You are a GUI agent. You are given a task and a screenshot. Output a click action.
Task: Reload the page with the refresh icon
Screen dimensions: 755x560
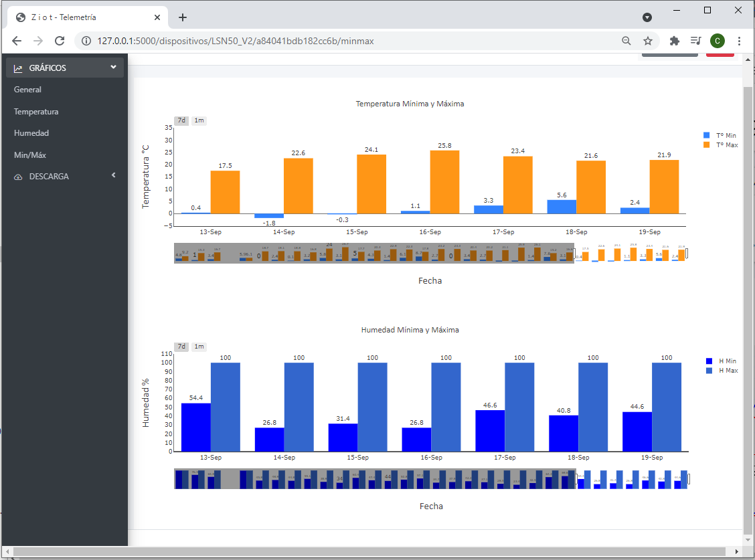(60, 41)
